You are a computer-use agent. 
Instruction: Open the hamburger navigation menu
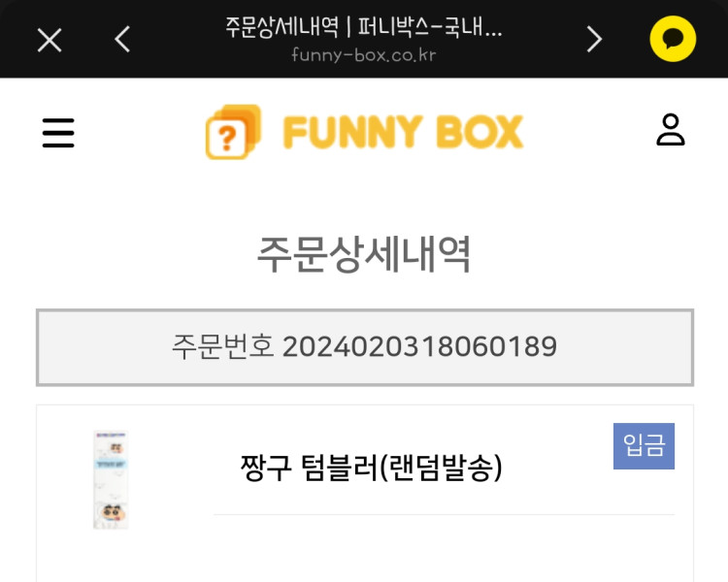pos(58,133)
